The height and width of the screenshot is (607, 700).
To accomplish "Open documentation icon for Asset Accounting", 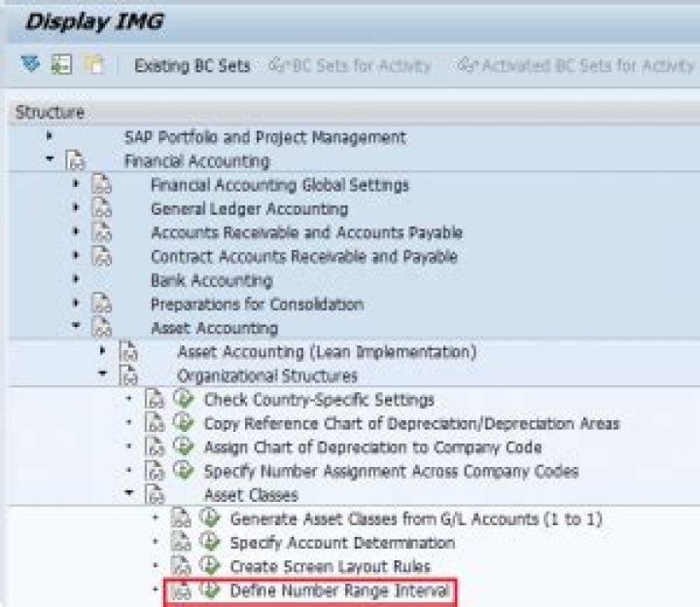I will pyautogui.click(x=101, y=328).
